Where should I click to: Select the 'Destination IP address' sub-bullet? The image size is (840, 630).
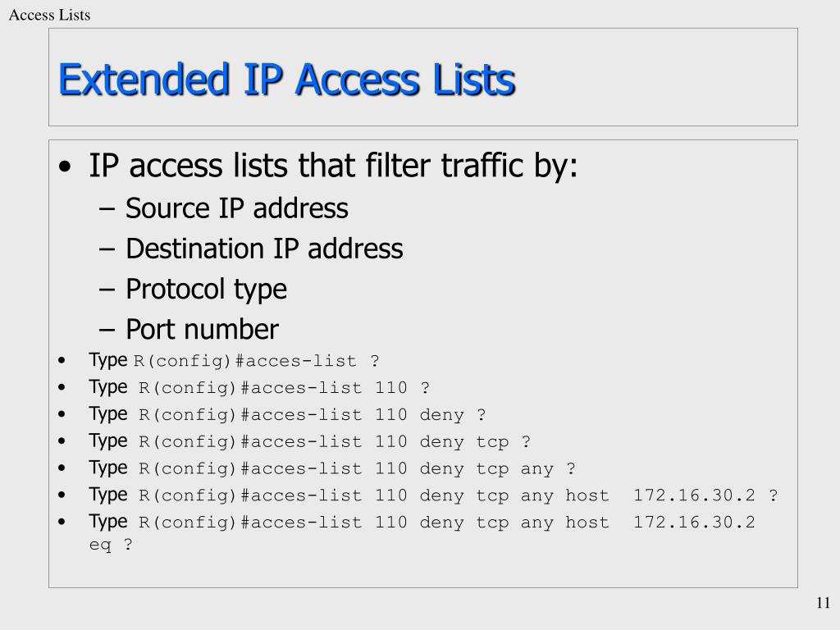pyautogui.click(x=264, y=249)
